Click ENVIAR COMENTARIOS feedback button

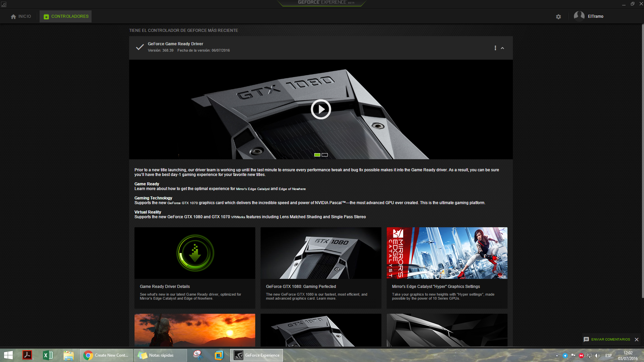pos(607,340)
